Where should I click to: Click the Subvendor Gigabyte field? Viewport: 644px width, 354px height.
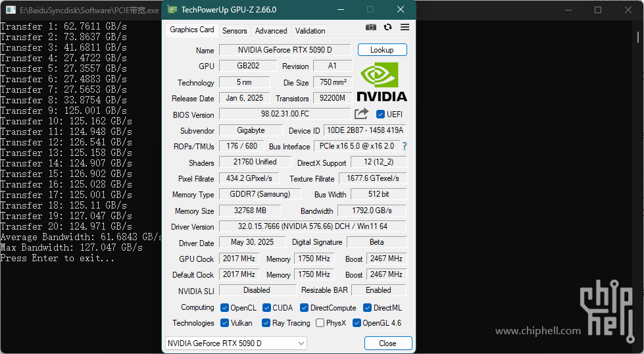pos(251,130)
